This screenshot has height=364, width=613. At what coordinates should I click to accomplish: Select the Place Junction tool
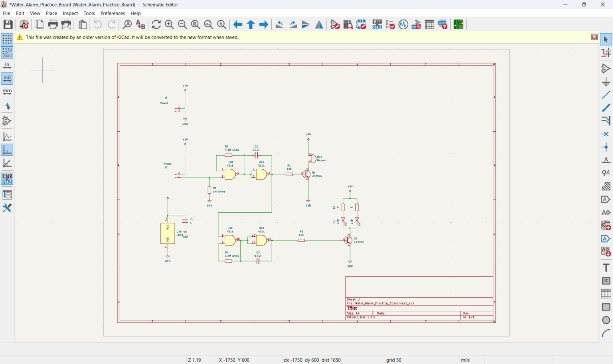[606, 147]
